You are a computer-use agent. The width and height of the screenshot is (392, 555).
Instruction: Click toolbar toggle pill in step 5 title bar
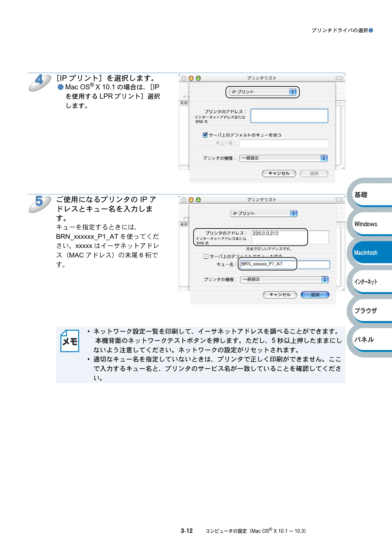tap(339, 199)
